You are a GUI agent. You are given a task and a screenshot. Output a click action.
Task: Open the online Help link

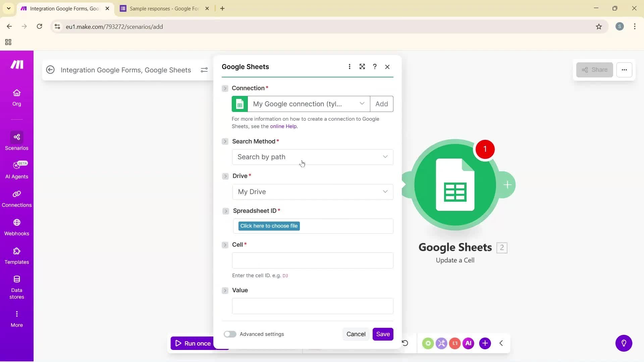pyautogui.click(x=283, y=126)
